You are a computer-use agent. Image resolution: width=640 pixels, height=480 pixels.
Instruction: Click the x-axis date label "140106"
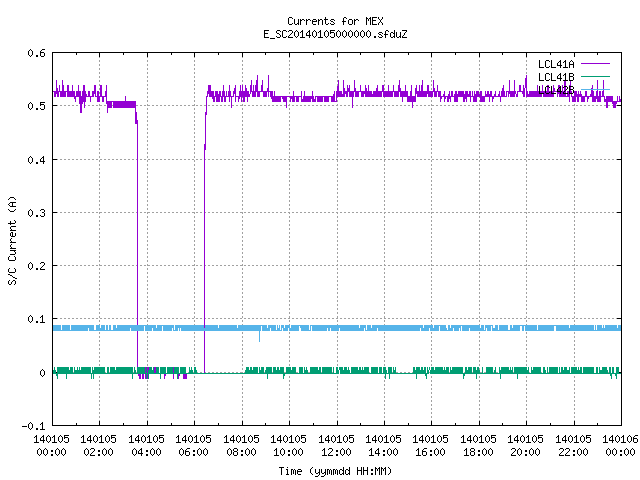[620, 439]
